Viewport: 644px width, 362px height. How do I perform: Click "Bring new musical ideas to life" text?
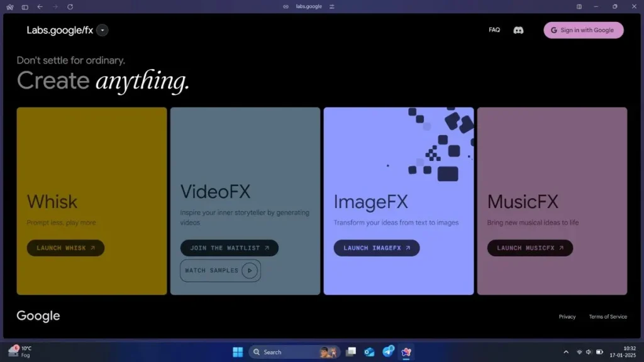point(533,222)
